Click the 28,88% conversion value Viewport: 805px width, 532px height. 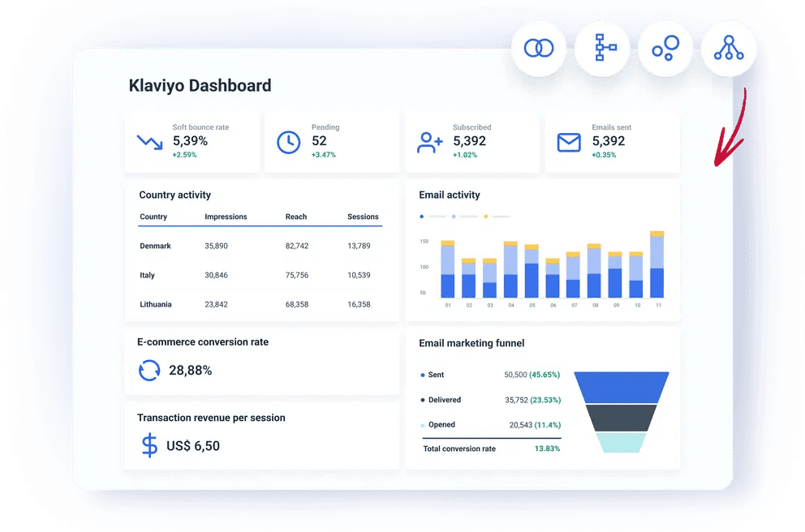(190, 371)
